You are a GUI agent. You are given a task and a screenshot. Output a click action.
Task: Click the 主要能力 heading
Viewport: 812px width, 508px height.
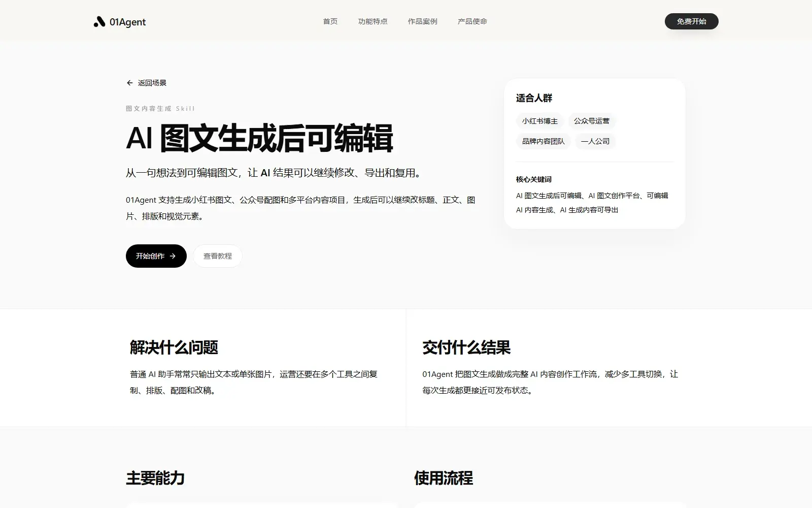(x=155, y=478)
